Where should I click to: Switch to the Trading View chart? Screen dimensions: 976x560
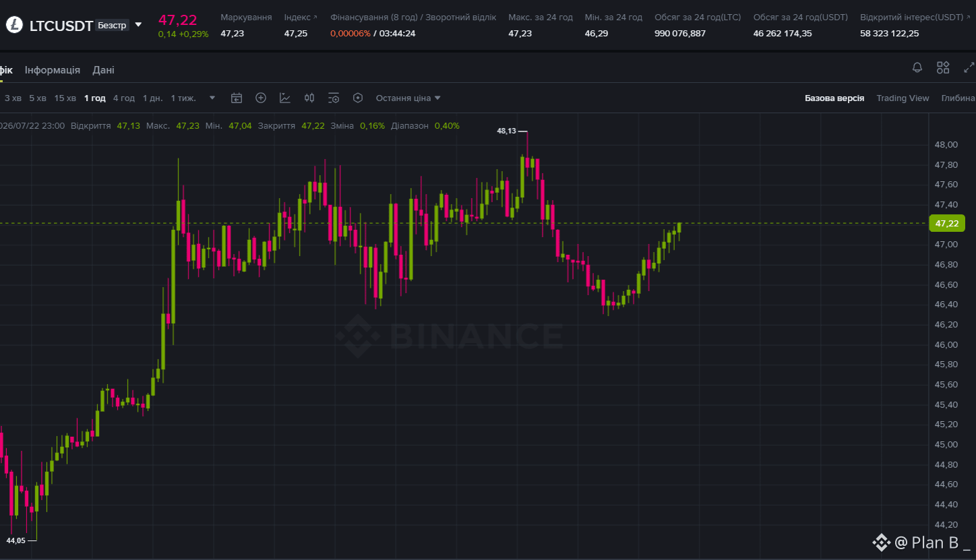tap(903, 98)
